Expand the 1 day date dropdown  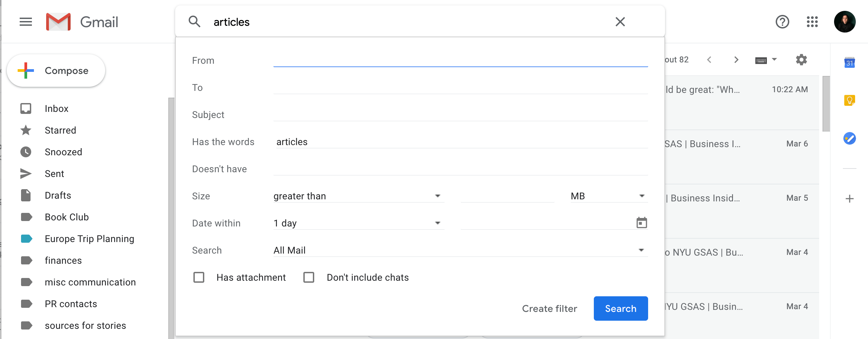[359, 223]
